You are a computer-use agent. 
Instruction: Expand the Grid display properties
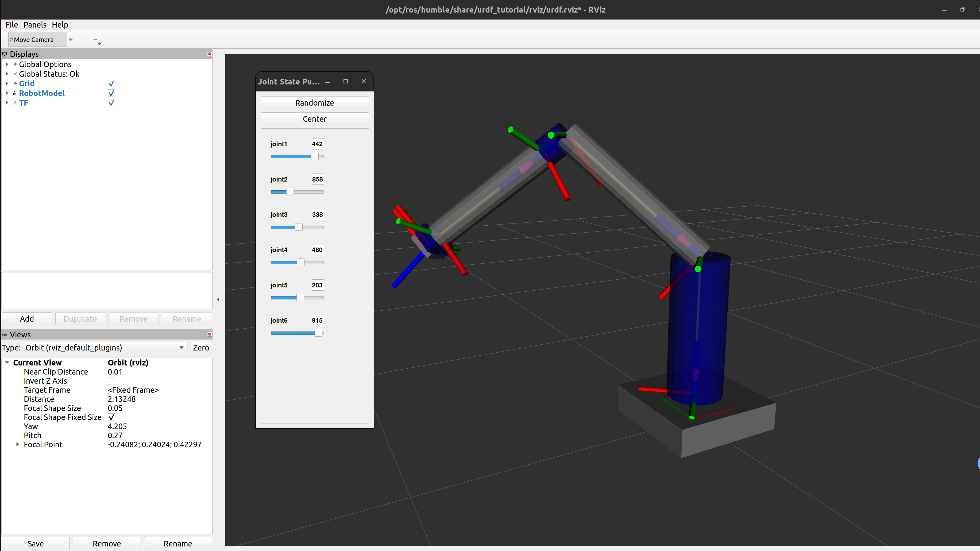tap(7, 83)
